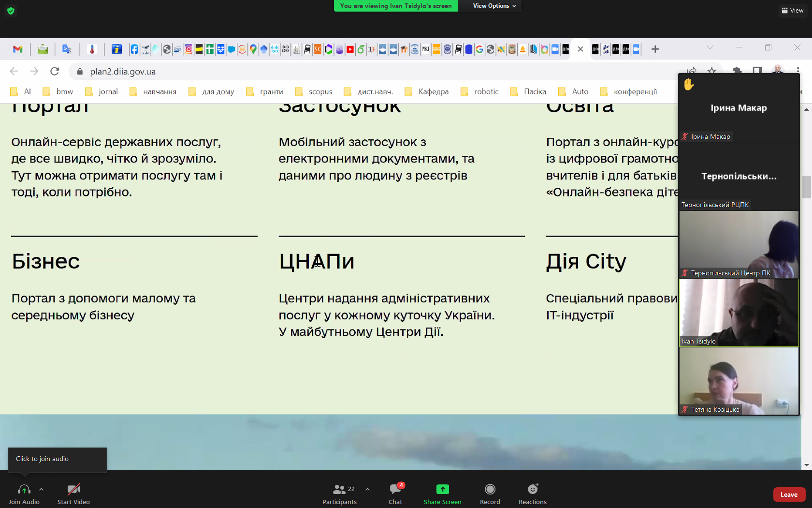Expand the robotic bookmarks folder

(479, 91)
